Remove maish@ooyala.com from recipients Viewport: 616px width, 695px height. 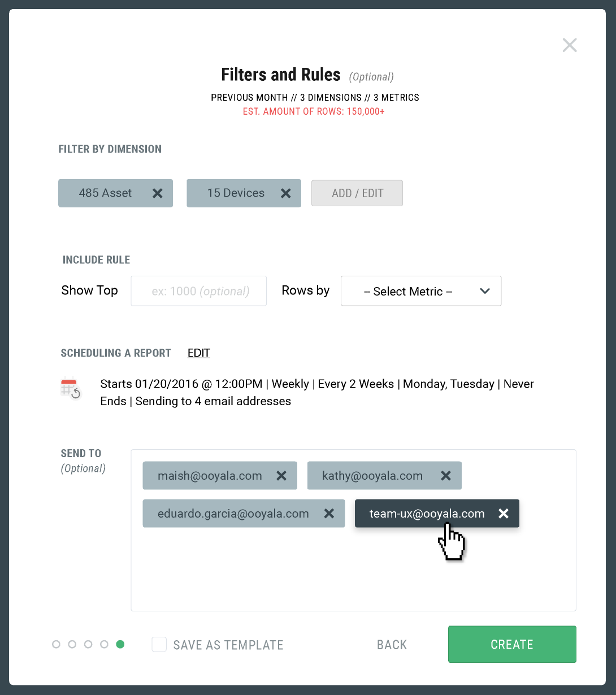281,475
